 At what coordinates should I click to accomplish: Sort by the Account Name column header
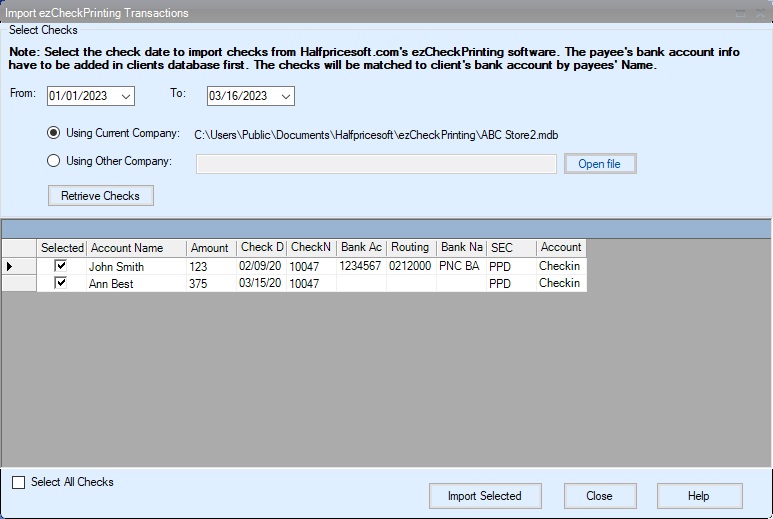click(136, 248)
